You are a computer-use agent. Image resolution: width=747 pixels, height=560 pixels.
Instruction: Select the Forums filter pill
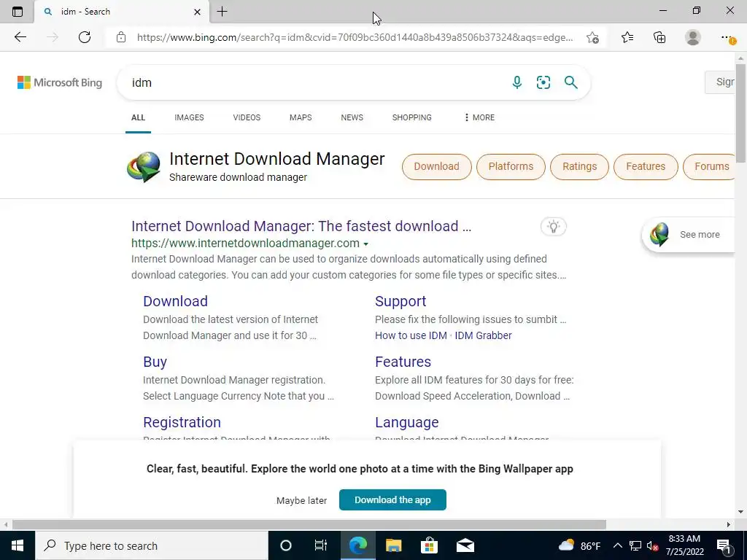pyautogui.click(x=710, y=167)
